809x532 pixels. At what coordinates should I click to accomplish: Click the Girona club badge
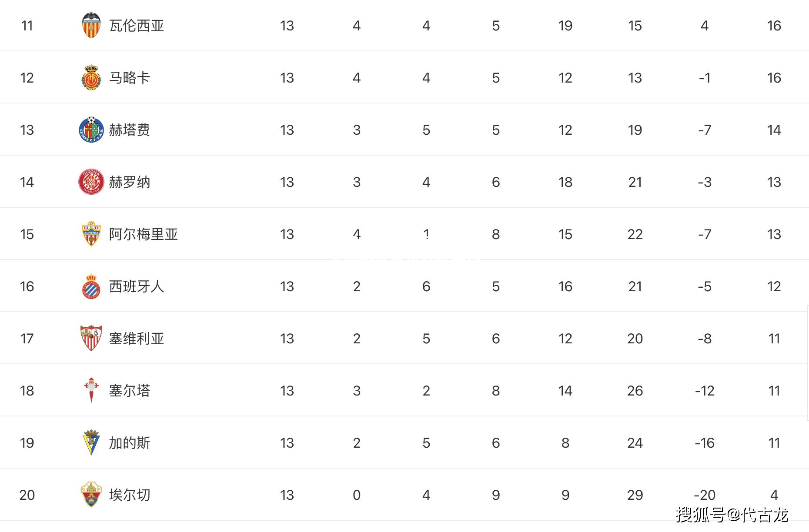coord(91,182)
